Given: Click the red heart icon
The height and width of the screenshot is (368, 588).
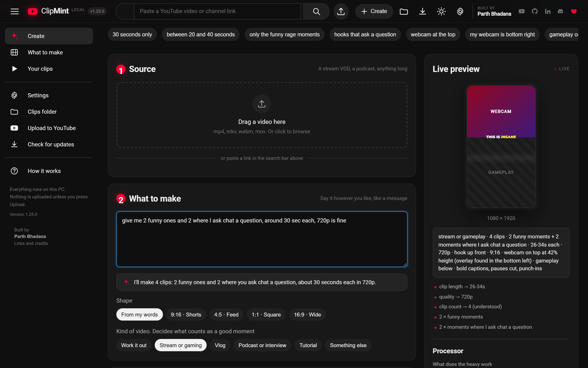Looking at the screenshot, I should (574, 11).
